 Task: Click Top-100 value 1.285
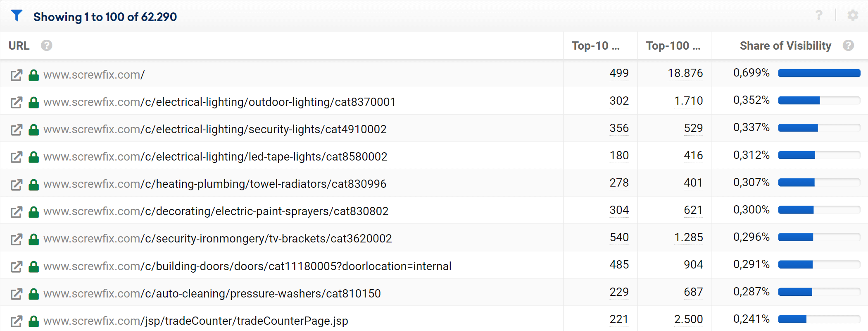tap(688, 237)
